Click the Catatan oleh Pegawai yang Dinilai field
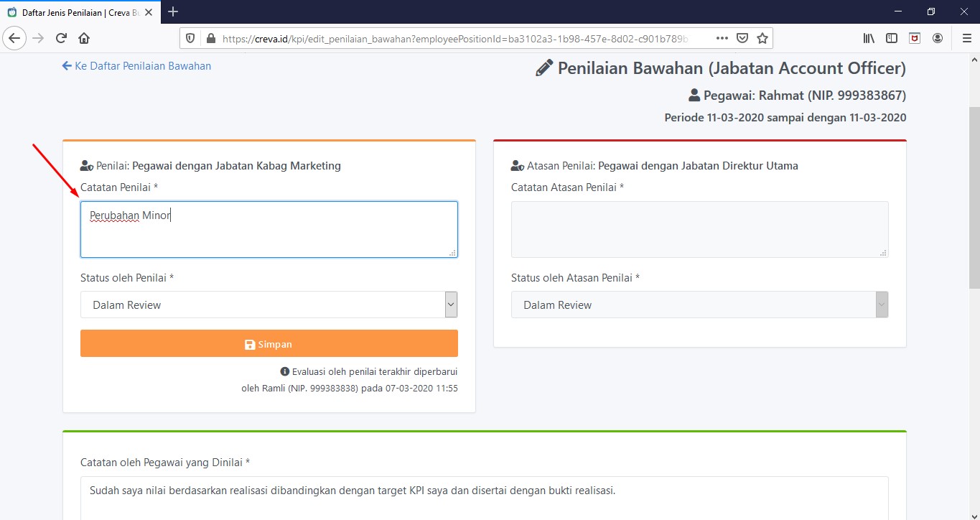This screenshot has width=980, height=520. pyautogui.click(x=485, y=498)
